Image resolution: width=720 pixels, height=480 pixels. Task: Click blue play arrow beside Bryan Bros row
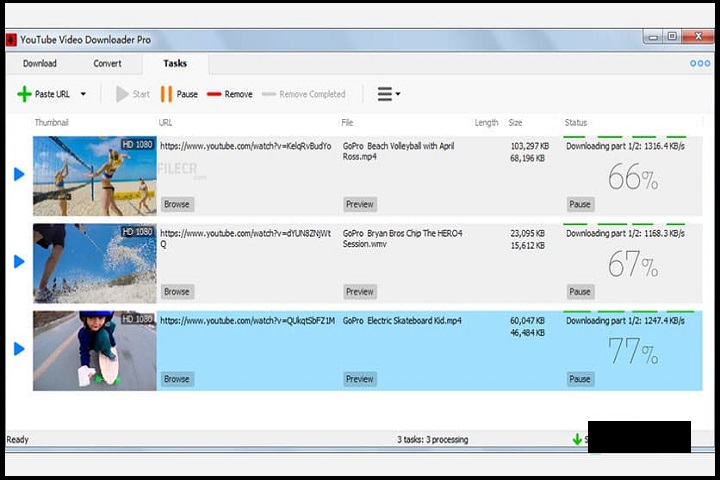click(x=19, y=261)
